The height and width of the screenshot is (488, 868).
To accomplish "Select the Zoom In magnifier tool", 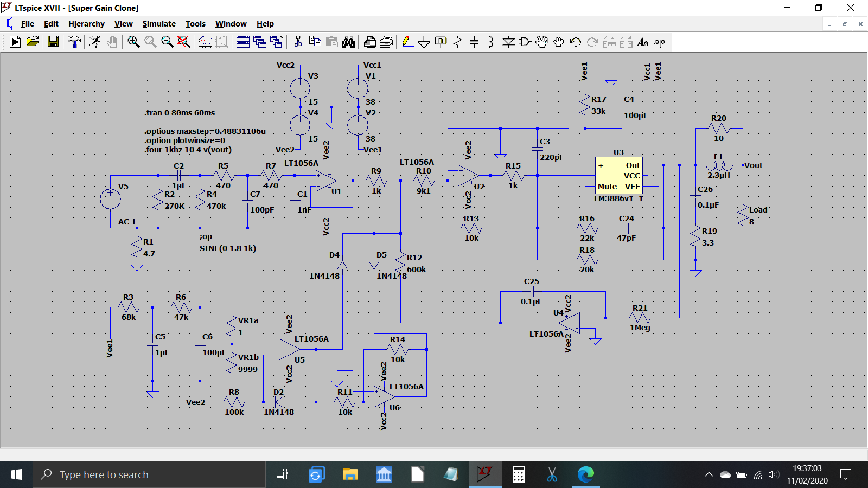I will pyautogui.click(x=133, y=42).
